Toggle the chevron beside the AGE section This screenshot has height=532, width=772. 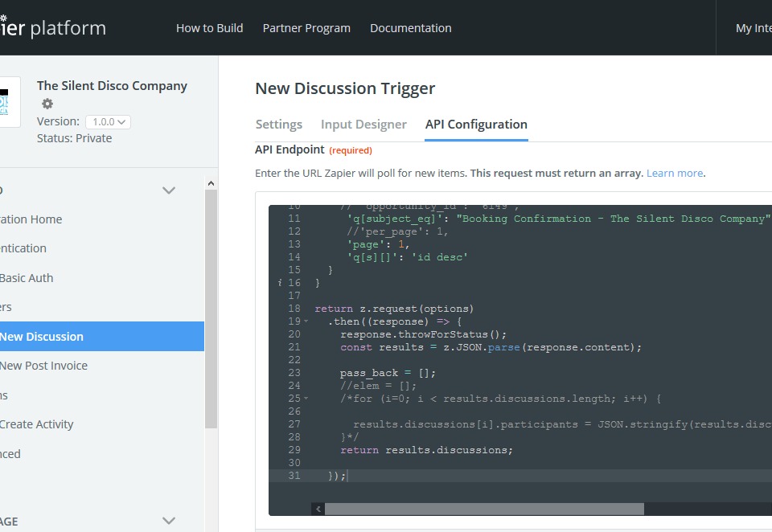pyautogui.click(x=169, y=520)
